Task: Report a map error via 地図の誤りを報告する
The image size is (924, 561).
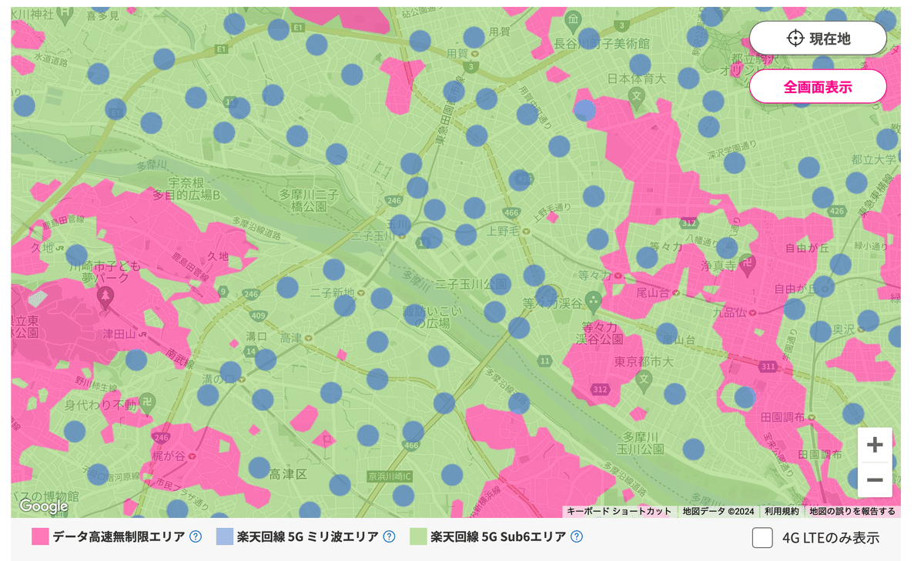Action: [851, 509]
